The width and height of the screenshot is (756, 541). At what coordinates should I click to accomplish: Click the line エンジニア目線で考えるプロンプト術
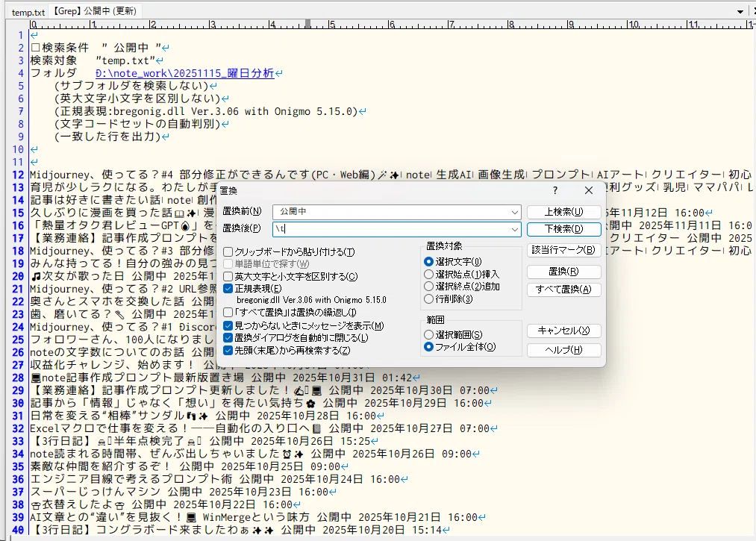(219, 479)
